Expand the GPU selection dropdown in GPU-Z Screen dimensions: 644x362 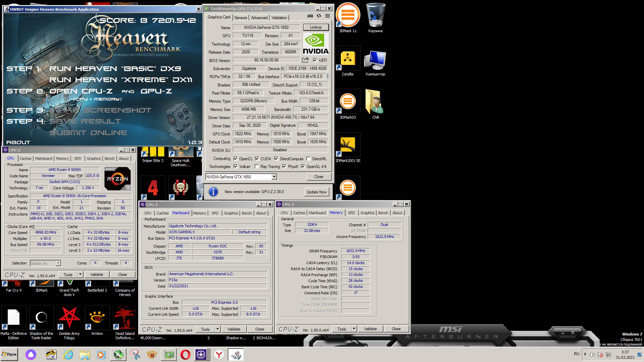click(x=274, y=177)
